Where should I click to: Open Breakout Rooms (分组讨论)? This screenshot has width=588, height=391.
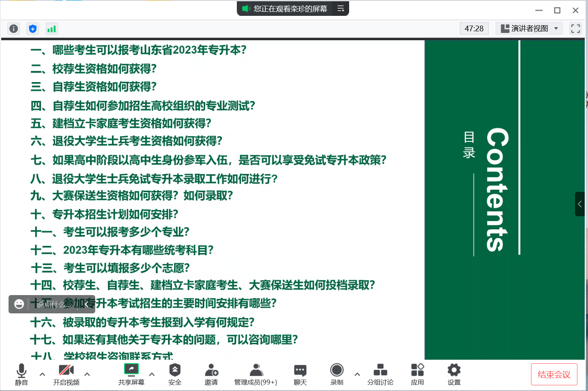[380, 374]
